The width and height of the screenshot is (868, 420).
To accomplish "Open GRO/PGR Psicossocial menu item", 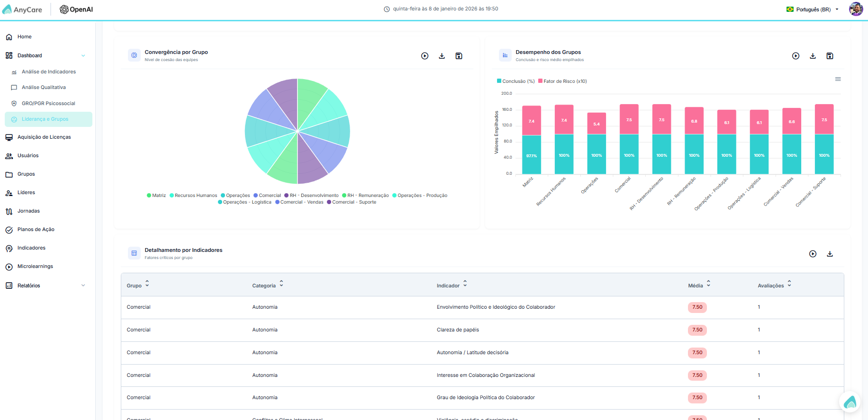I will pos(48,103).
